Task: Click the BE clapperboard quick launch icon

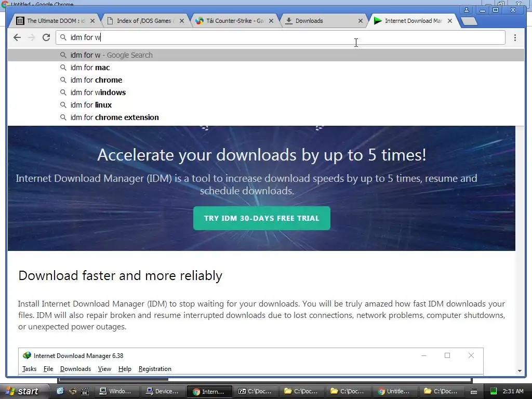Action: [x=85, y=391]
